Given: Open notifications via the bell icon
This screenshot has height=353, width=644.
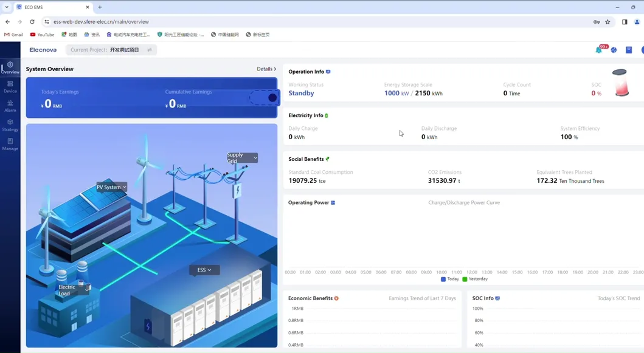Looking at the screenshot, I should click(599, 50).
